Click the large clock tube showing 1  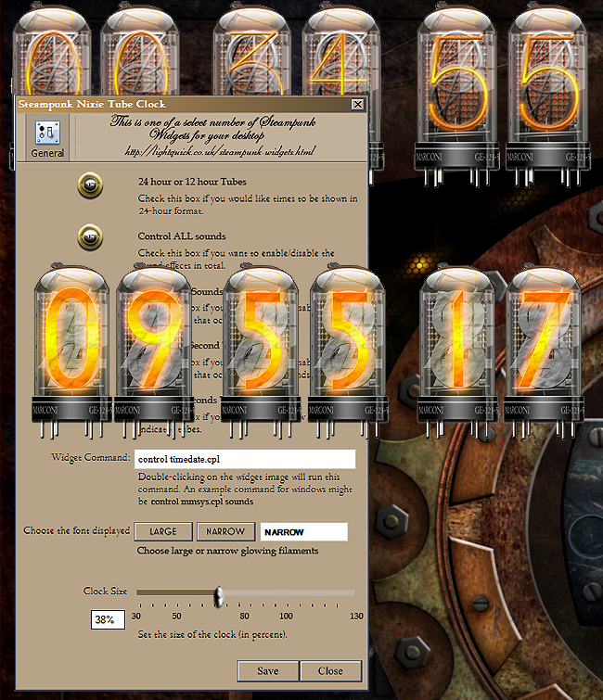(457, 350)
